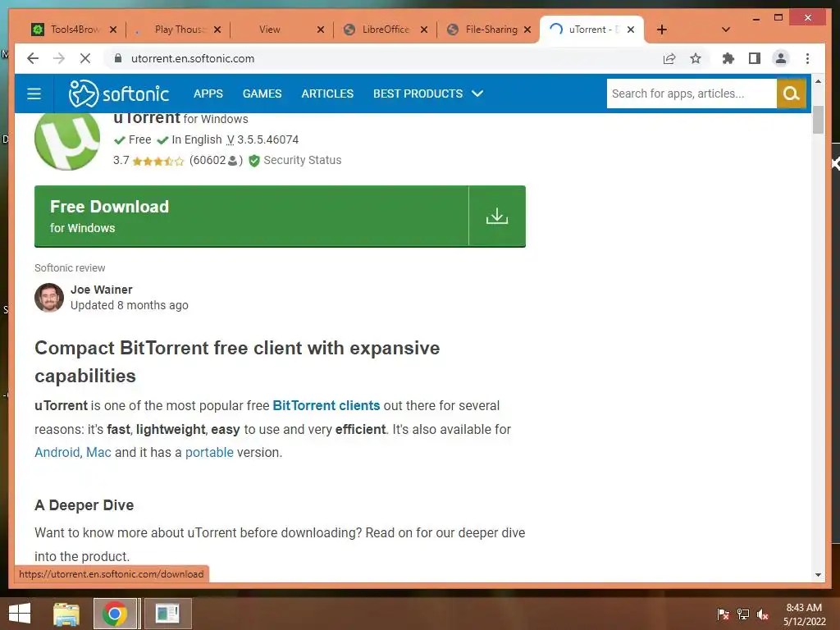840x630 pixels.
Task: Open the Chrome extensions puzzle icon
Action: [x=728, y=58]
